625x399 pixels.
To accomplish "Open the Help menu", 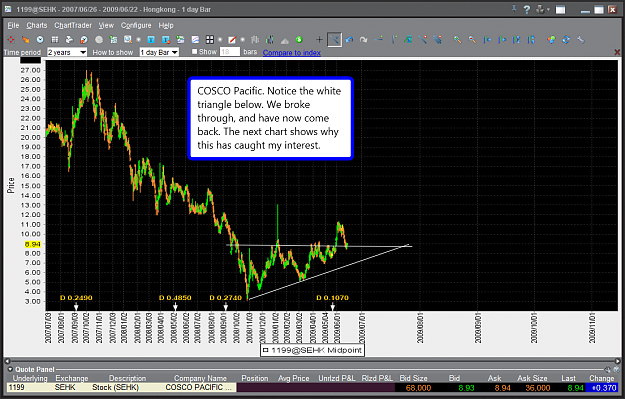I will [x=166, y=25].
